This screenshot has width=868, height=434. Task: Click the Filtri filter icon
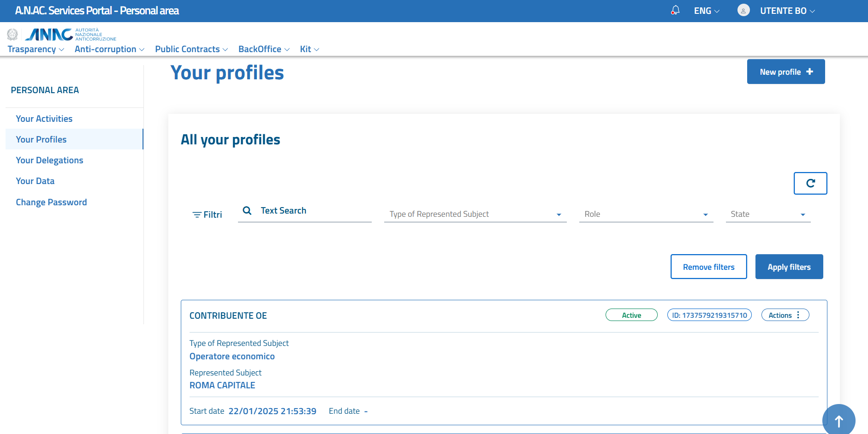pos(197,215)
